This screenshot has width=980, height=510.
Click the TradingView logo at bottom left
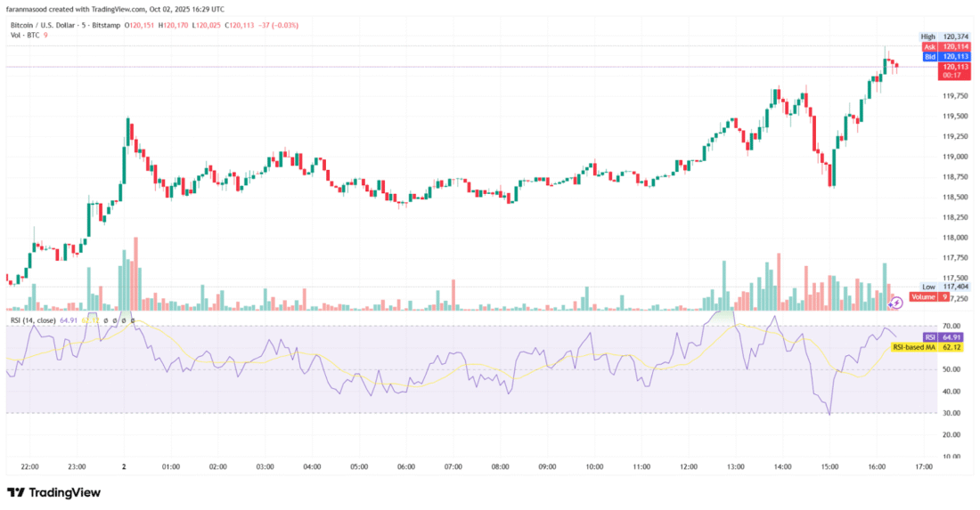point(54,492)
